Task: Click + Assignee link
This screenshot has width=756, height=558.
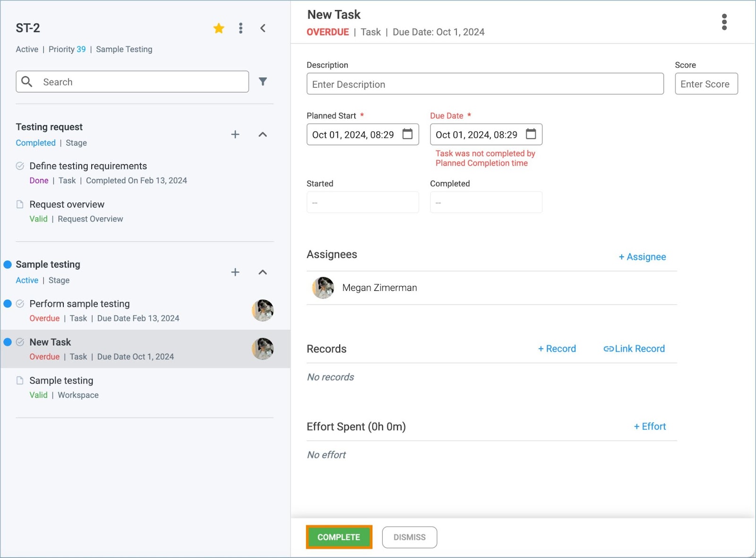Action: (642, 257)
